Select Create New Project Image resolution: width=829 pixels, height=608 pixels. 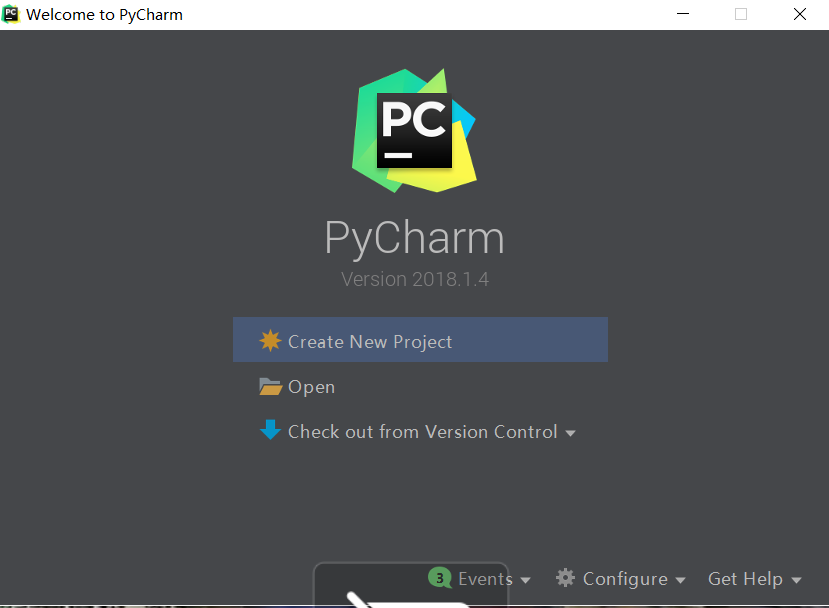(420, 339)
